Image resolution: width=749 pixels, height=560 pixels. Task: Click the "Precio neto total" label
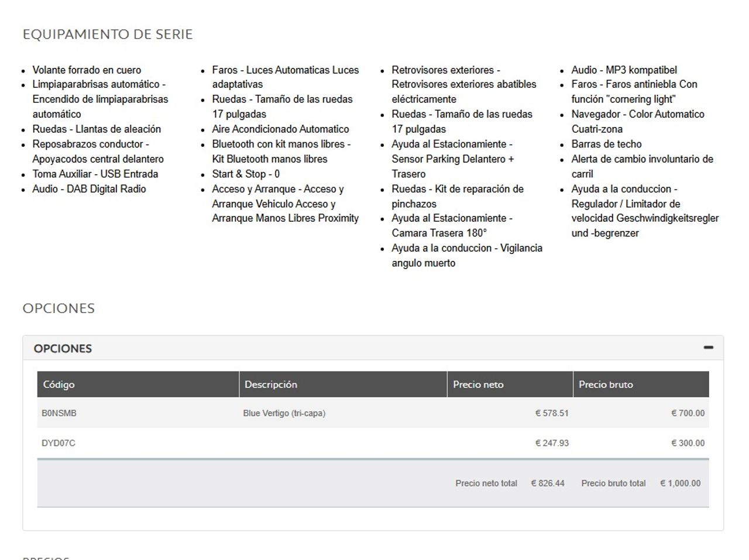(x=486, y=483)
